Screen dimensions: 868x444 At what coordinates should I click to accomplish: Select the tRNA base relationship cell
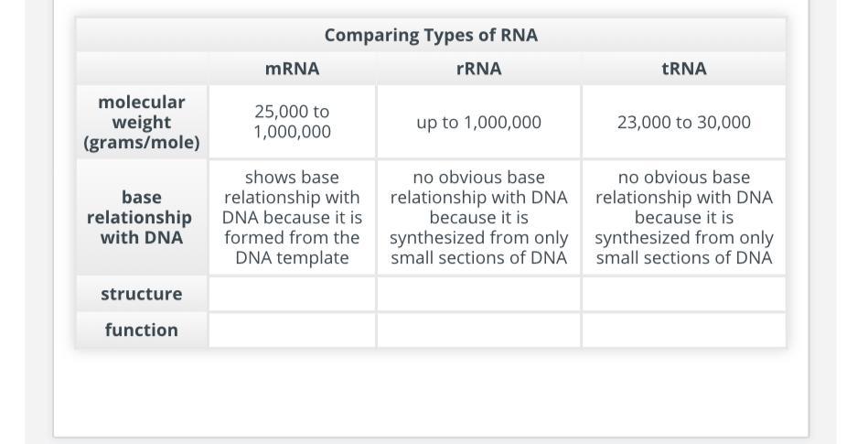pos(683,218)
